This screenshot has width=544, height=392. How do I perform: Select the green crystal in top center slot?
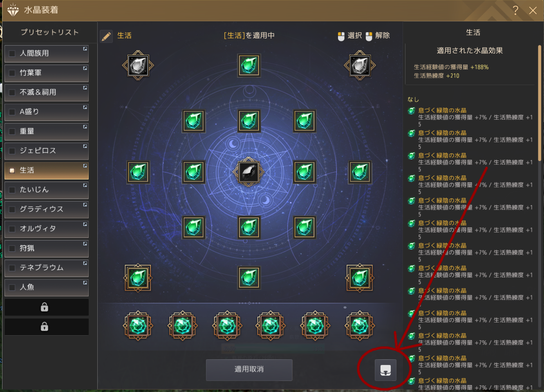(249, 65)
